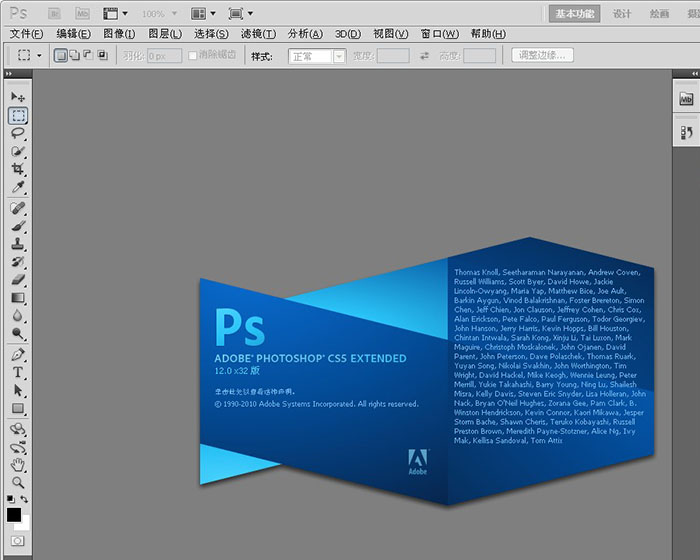Open the Screen Mode dropdown

[x=241, y=14]
